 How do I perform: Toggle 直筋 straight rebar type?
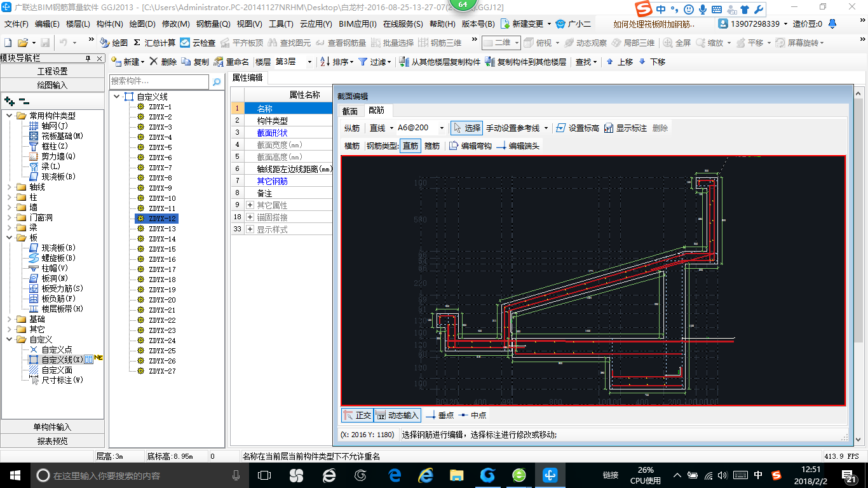[410, 146]
